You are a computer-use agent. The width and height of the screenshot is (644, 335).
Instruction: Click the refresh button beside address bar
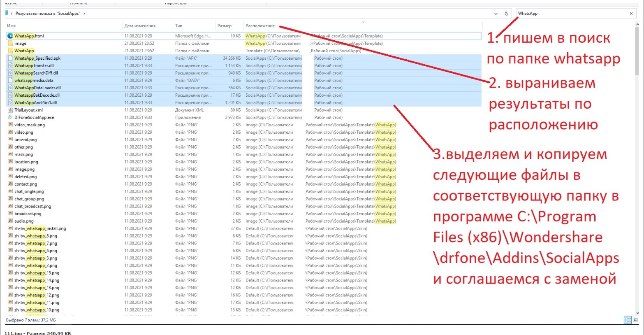pyautogui.click(x=506, y=14)
